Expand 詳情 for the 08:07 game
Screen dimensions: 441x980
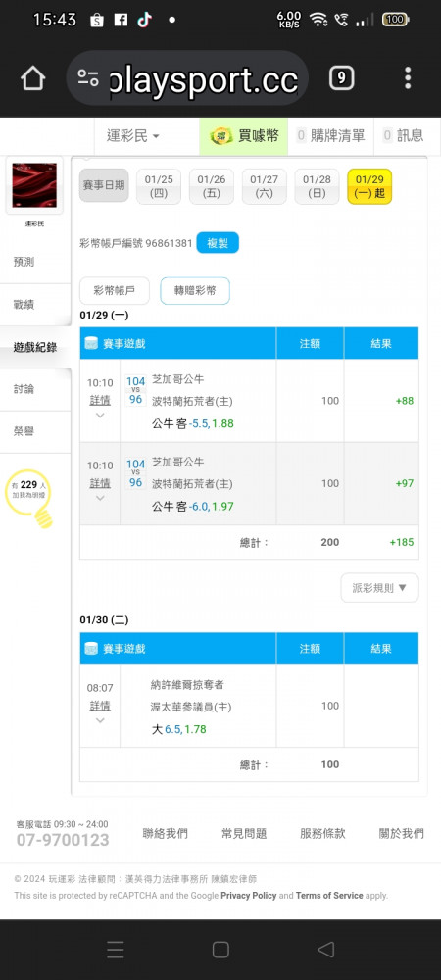coord(100,706)
